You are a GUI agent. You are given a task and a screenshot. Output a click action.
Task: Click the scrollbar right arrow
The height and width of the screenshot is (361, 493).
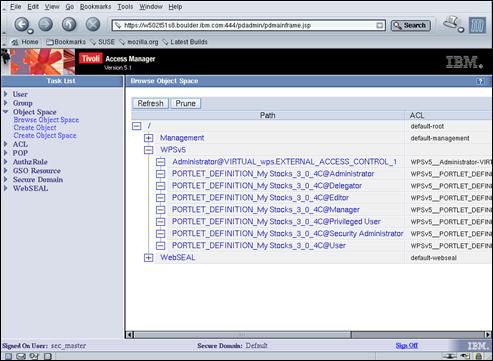[488, 334]
